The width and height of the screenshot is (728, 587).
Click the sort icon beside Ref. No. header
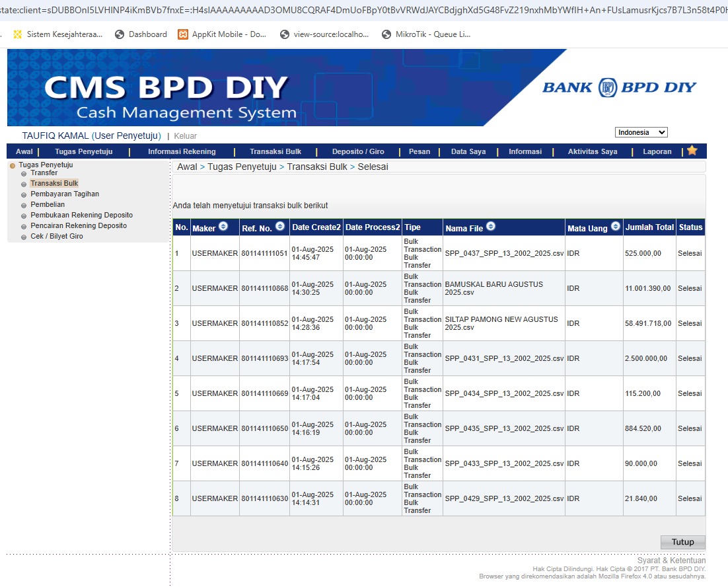(x=280, y=226)
